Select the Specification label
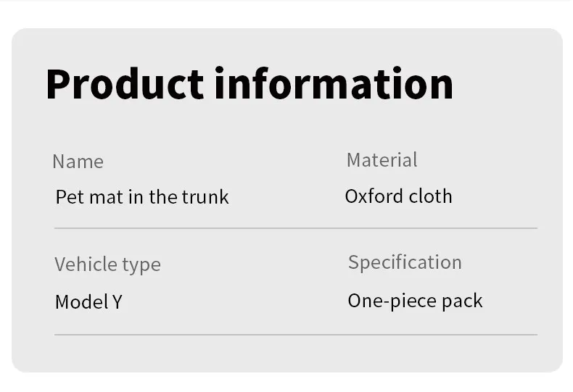This screenshot has height=392, width=573. 405,263
